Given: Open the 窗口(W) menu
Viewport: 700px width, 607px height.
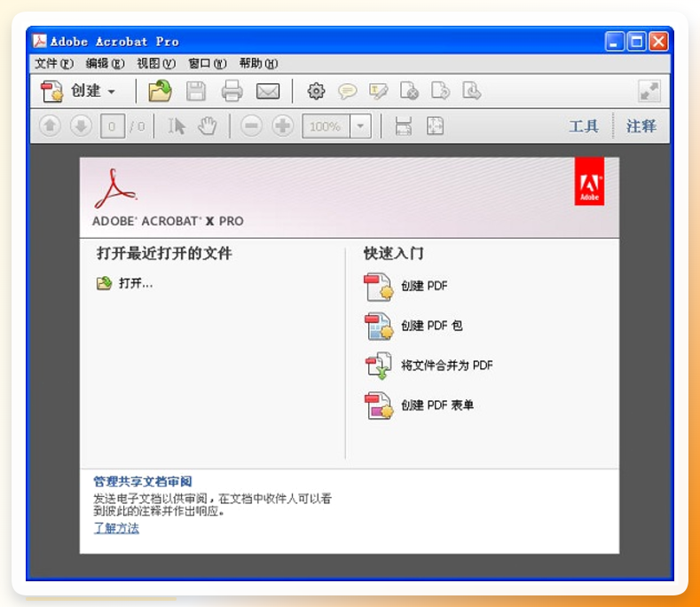Looking at the screenshot, I should point(208,64).
